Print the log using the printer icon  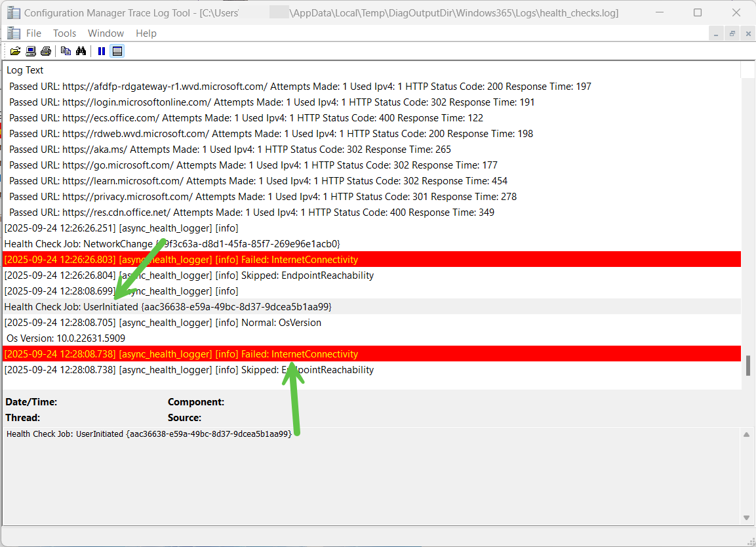[x=45, y=51]
